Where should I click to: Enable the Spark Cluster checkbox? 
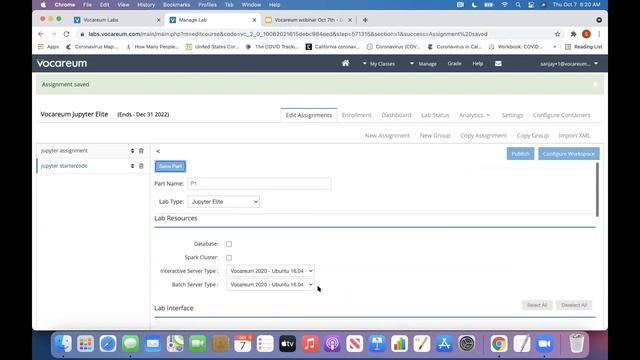(x=229, y=258)
